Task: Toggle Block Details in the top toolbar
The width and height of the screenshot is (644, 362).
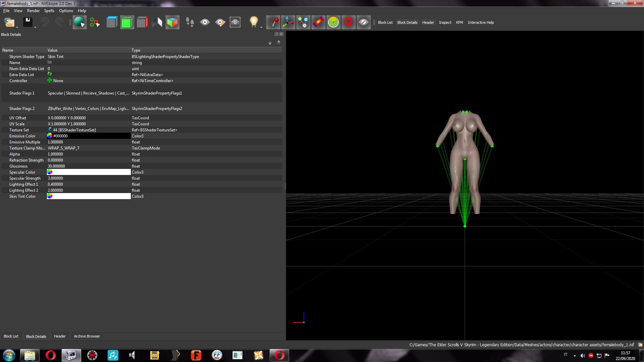Action: 407,22
